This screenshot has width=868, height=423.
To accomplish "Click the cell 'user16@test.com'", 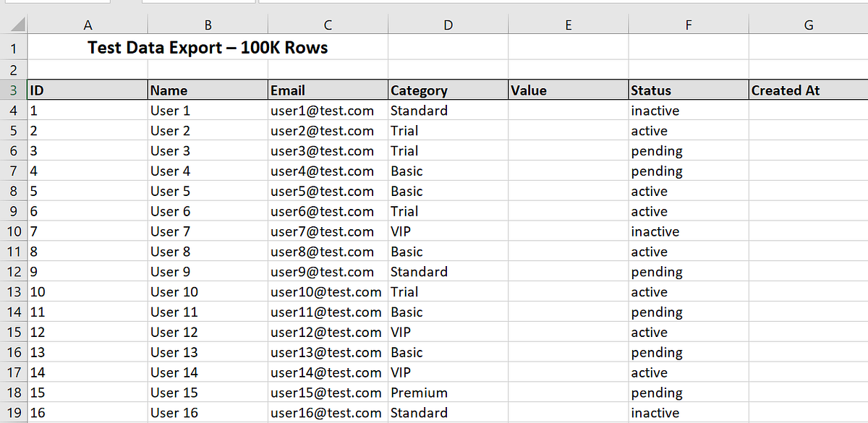I will pyautogui.click(x=328, y=413).
